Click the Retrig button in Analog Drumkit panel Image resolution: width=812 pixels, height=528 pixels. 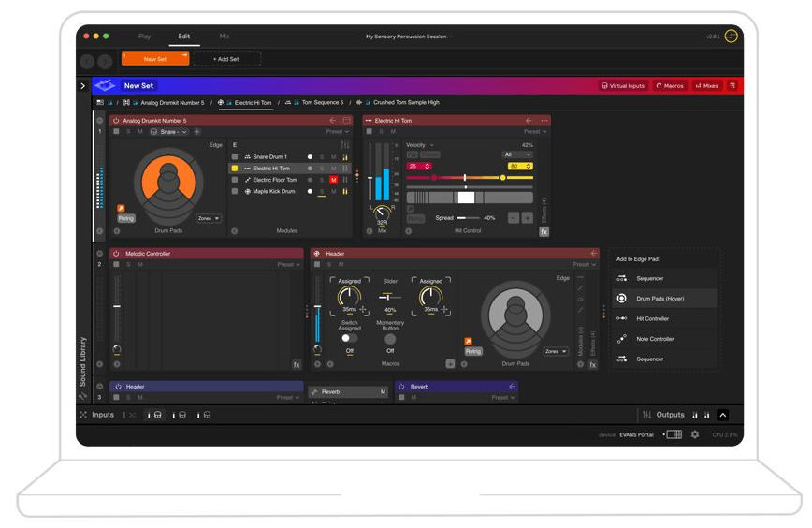(x=126, y=218)
